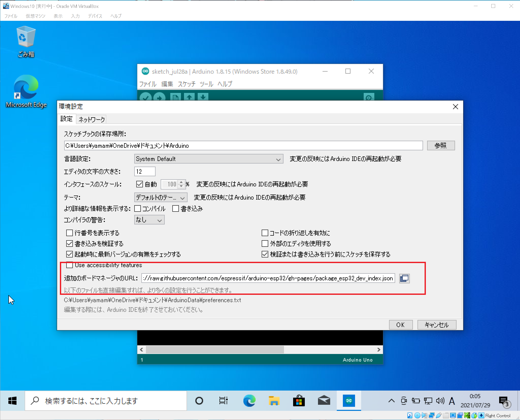Click the Open sketch up-arrow icon
520x420 pixels.
(189, 97)
